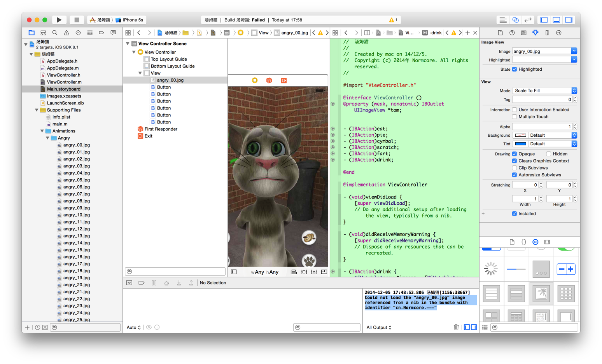Open the Debug navigator tab
Image resolution: width=602 pixels, height=364 pixels.
tap(90, 33)
